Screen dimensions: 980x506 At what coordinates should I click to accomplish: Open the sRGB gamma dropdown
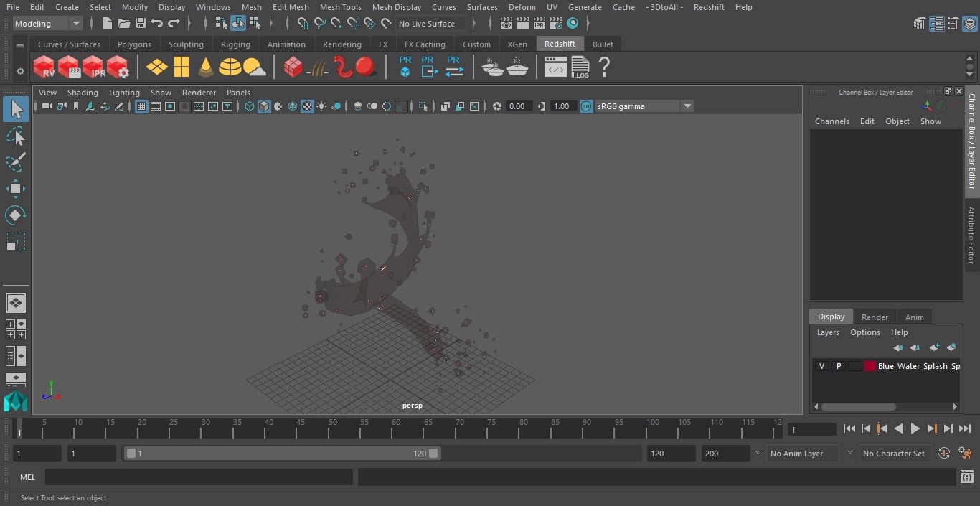click(x=644, y=106)
